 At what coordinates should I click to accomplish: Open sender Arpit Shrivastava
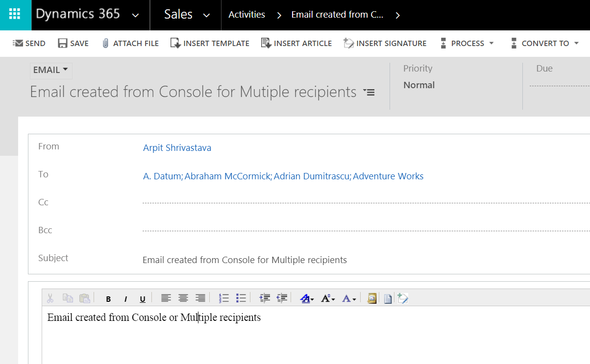177,147
